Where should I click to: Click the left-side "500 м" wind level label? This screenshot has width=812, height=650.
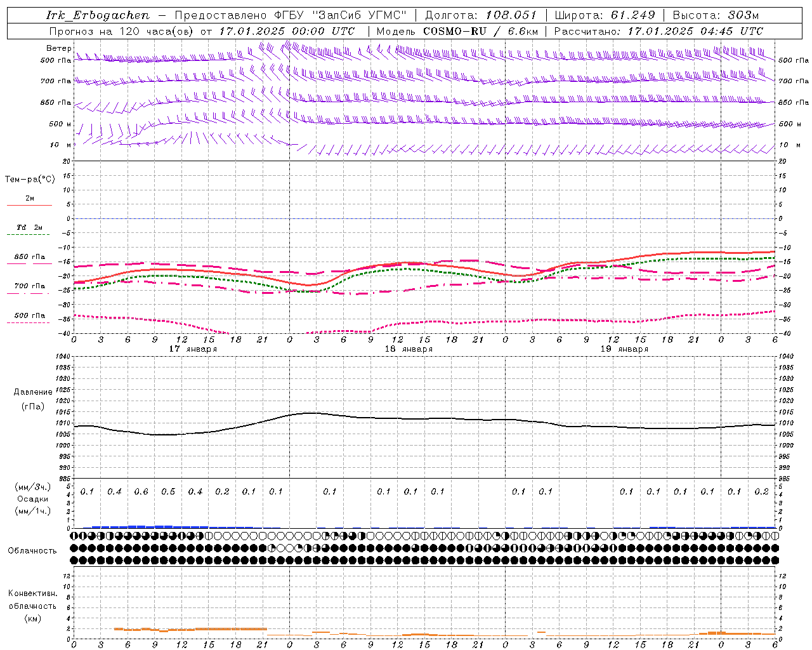tap(60, 124)
